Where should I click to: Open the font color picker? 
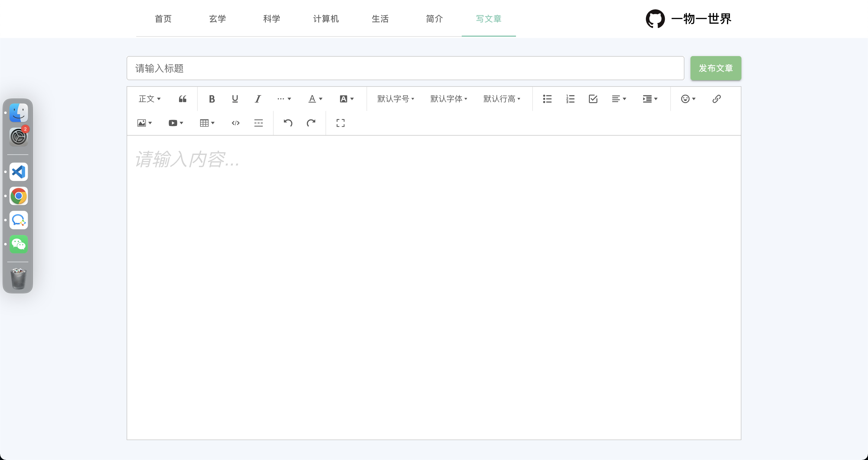click(x=315, y=99)
